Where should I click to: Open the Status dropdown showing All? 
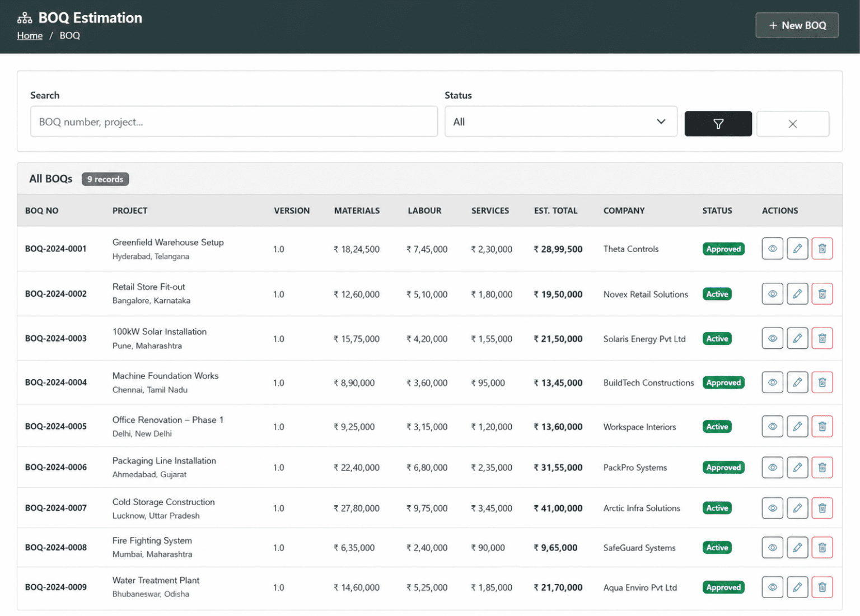(560, 122)
